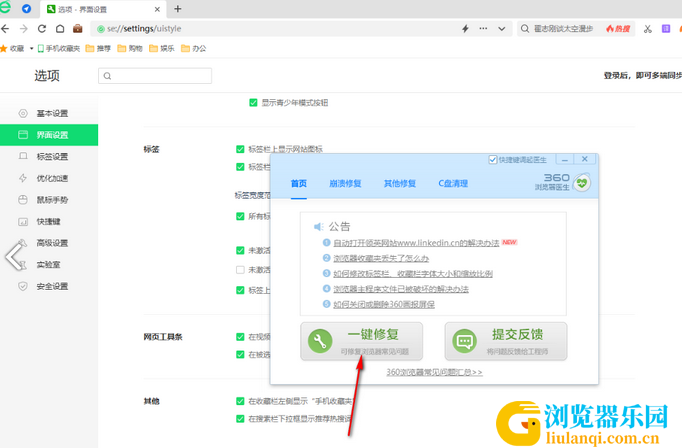The width and height of the screenshot is (682, 448).
Task: Click the 收藏 star bookmark icon
Action: pos(4,48)
